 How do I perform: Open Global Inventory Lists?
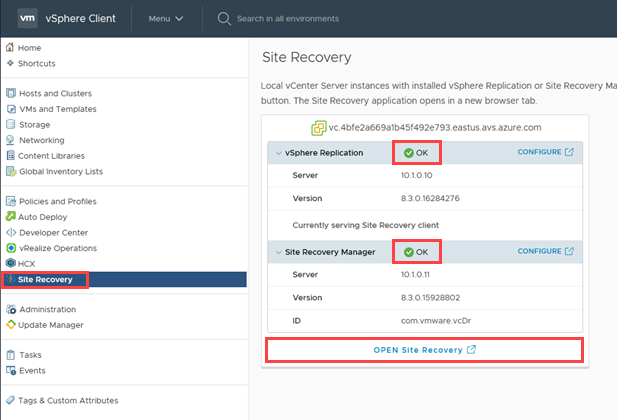61,172
